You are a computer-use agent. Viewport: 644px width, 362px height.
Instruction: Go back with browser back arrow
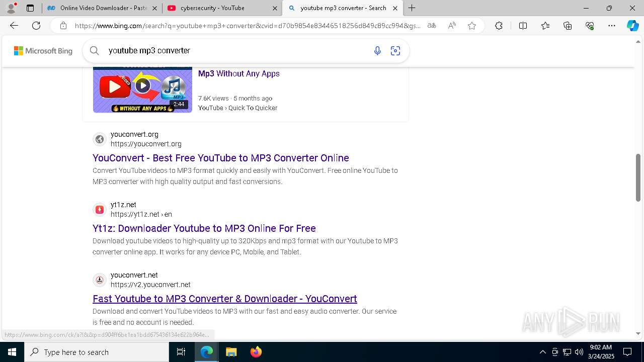14,26
